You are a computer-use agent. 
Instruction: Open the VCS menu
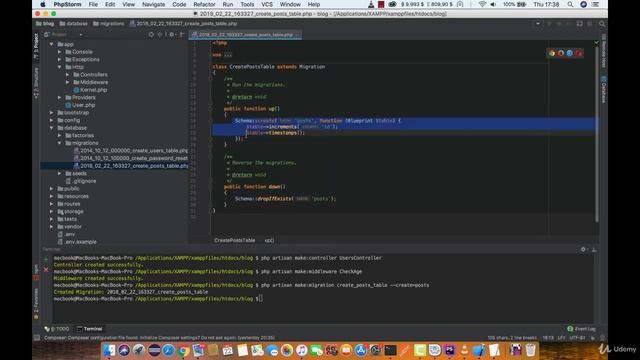267,4
